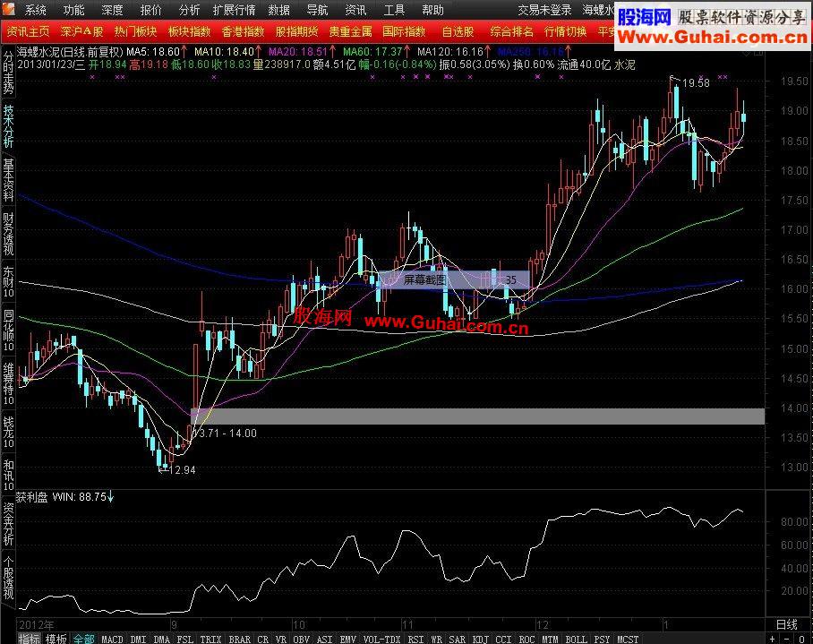Switch indicator to RSI
The width and height of the screenshot is (813, 644).
[x=415, y=640]
